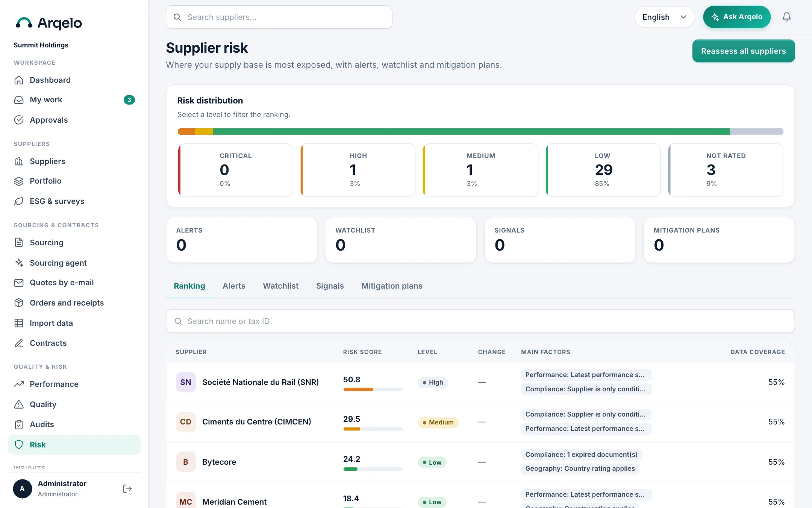Open Contracts pen icon
This screenshot has height=508, width=812.
tap(19, 343)
